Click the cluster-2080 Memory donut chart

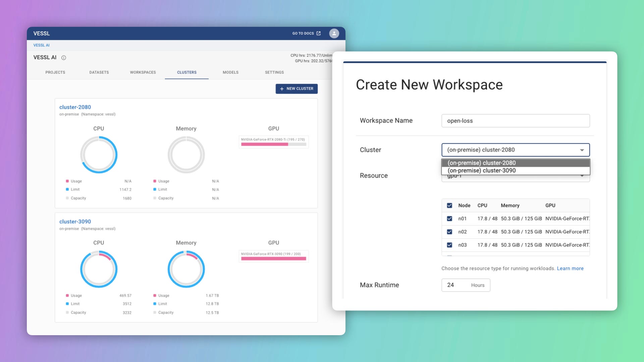(186, 155)
